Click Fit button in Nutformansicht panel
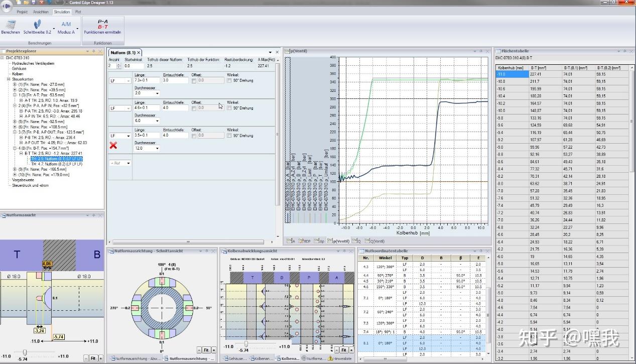This screenshot has width=636, height=364. [93, 358]
